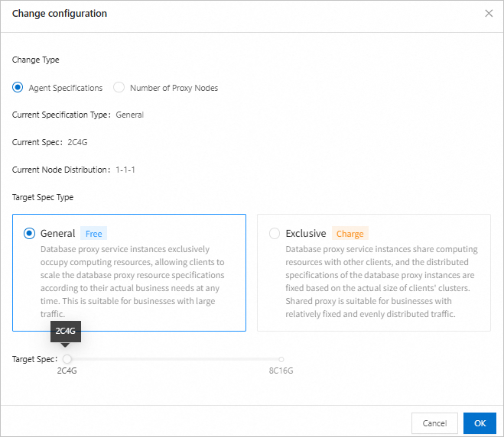Click the middle of the Target Spec track

click(174, 359)
